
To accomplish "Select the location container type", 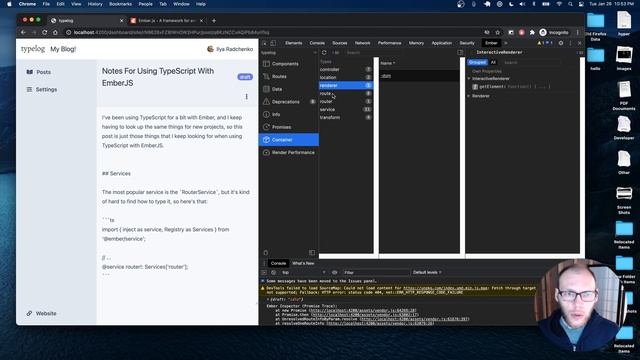I will 346,78.
